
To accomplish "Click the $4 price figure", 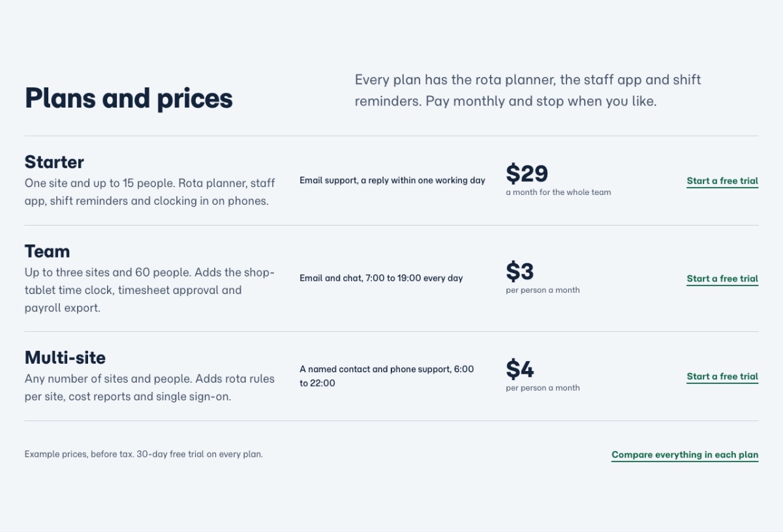I will click(520, 369).
